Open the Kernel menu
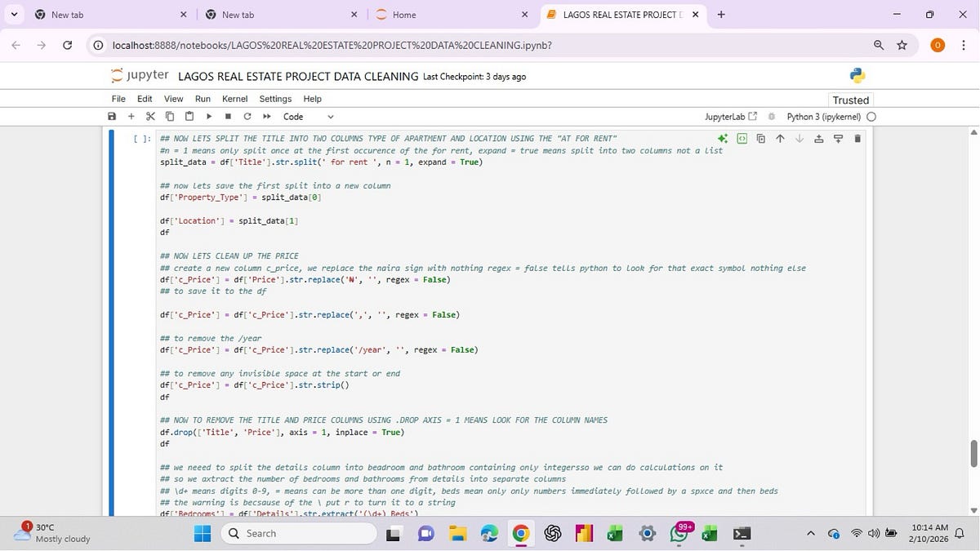The image size is (980, 551). pyautogui.click(x=235, y=99)
